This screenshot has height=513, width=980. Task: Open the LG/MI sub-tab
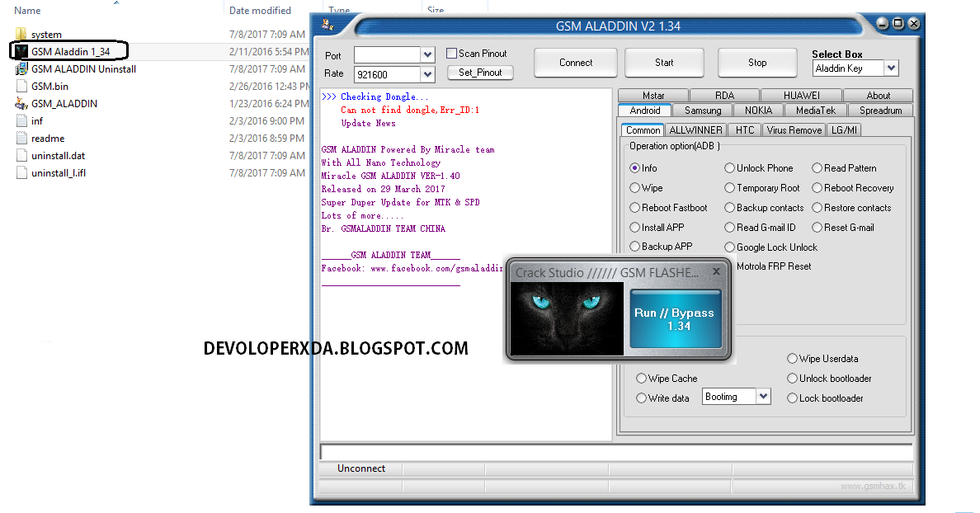tap(844, 130)
